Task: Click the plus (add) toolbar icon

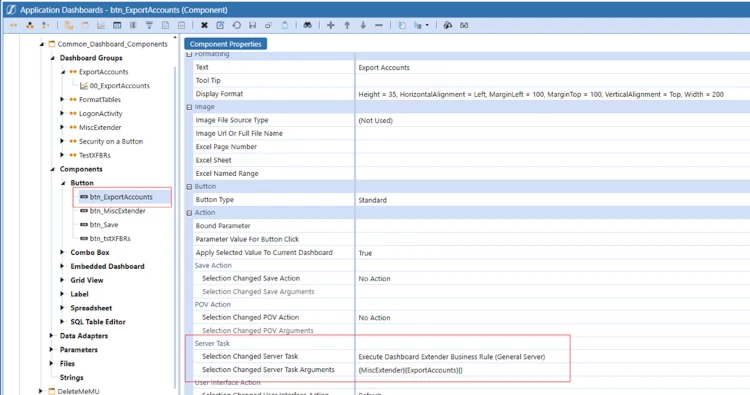Action: pyautogui.click(x=331, y=25)
